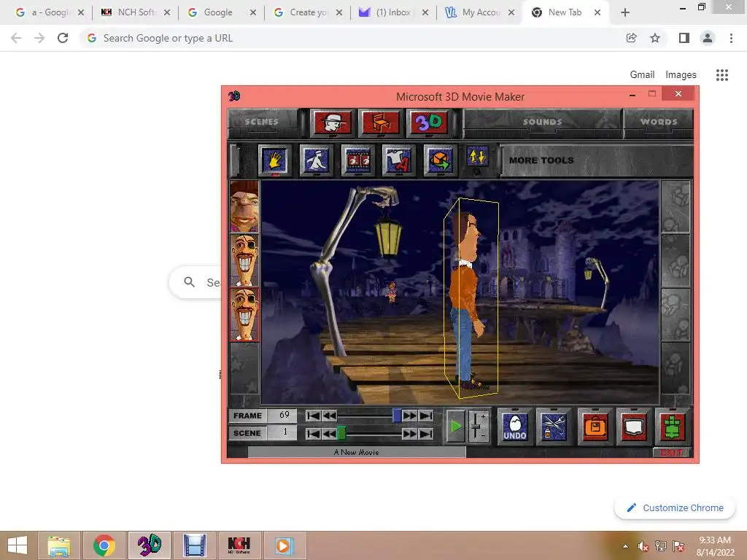This screenshot has width=747, height=560.
Task: Toggle the Chrome side panel
Action: coord(684,38)
